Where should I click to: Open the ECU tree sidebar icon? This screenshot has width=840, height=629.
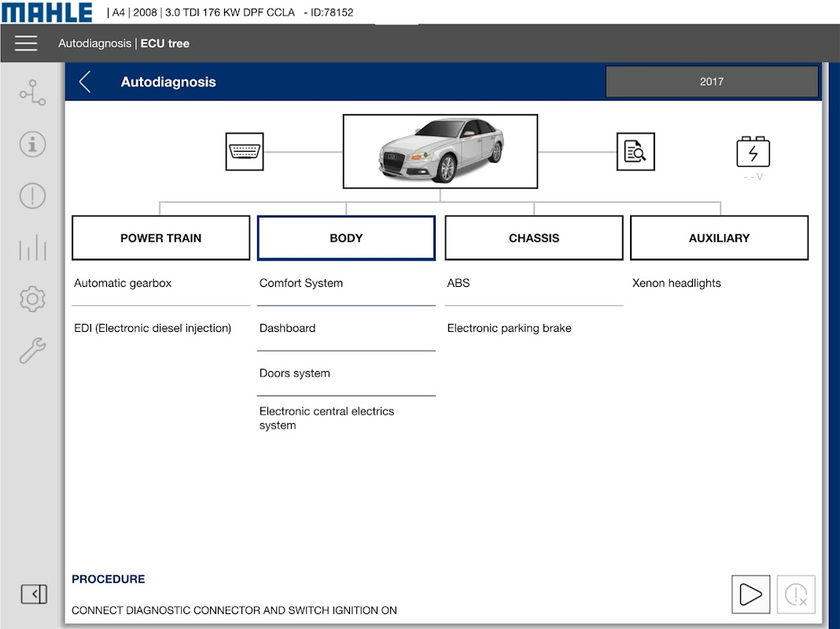tap(33, 93)
